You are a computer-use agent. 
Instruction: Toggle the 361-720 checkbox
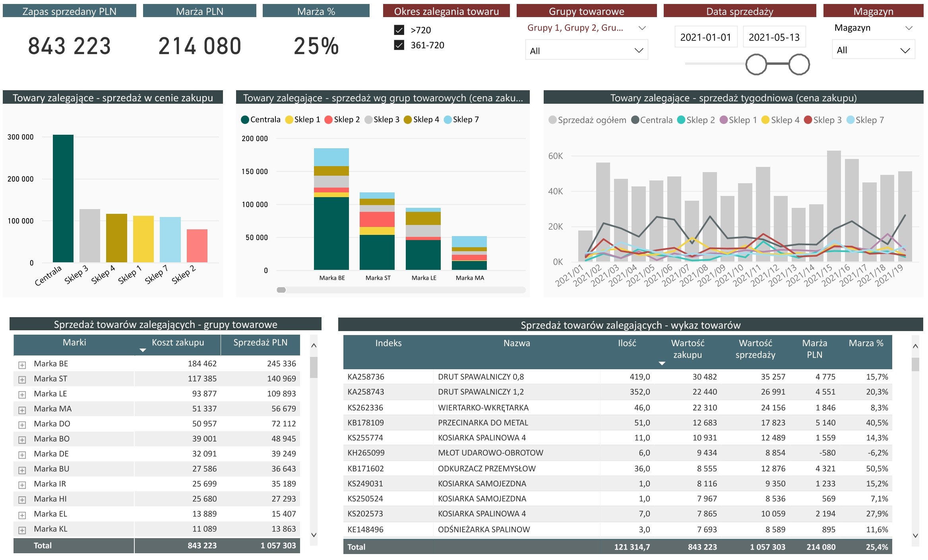[399, 45]
